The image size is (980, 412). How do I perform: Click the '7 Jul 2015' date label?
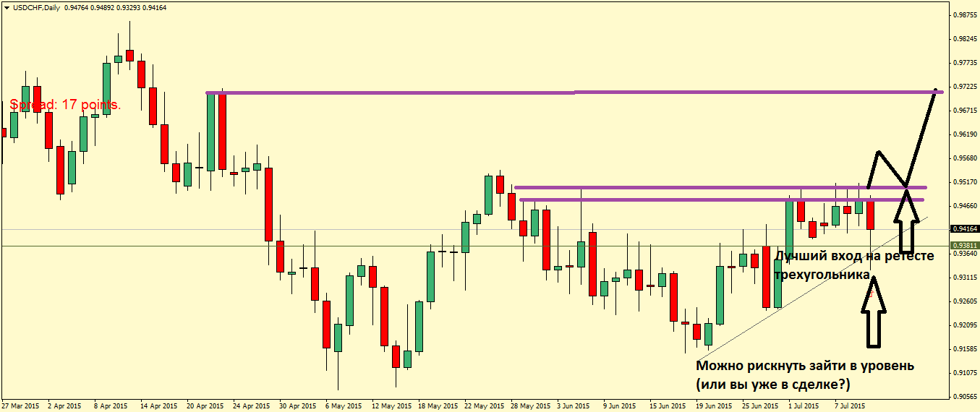click(850, 406)
